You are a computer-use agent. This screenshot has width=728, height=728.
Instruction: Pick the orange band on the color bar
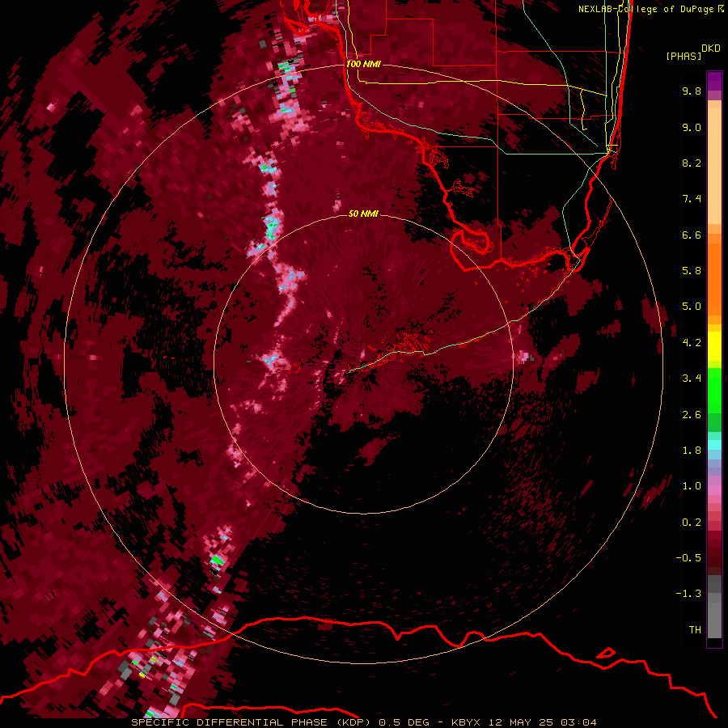714,278
